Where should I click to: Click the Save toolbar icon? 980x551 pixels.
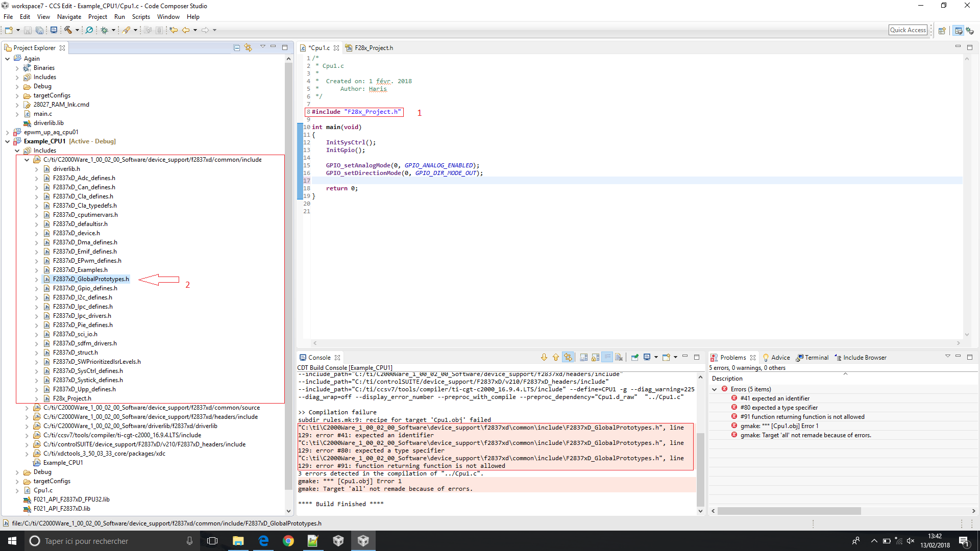[28, 30]
